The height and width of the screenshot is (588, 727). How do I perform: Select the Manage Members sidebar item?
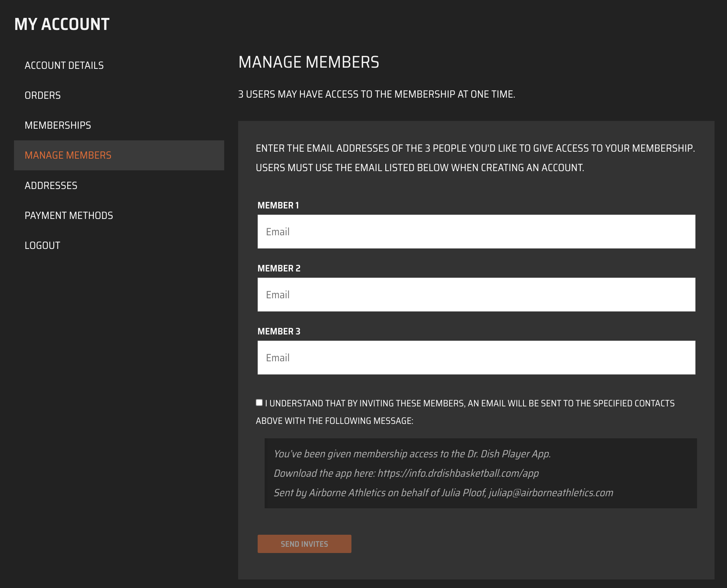coord(119,155)
